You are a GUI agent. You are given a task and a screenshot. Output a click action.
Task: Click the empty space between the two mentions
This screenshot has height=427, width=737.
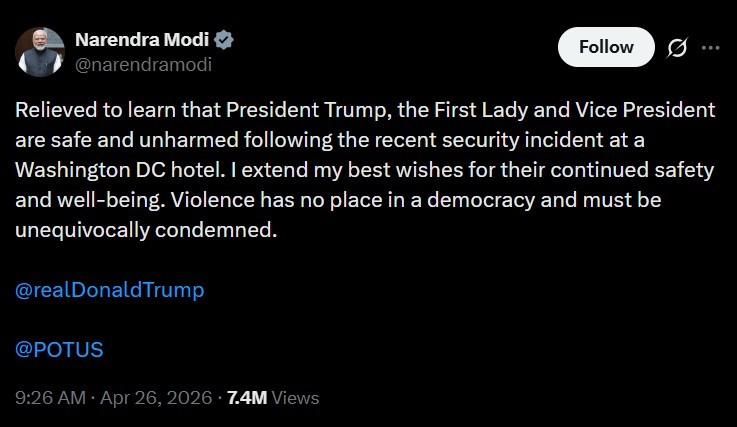coord(300,320)
